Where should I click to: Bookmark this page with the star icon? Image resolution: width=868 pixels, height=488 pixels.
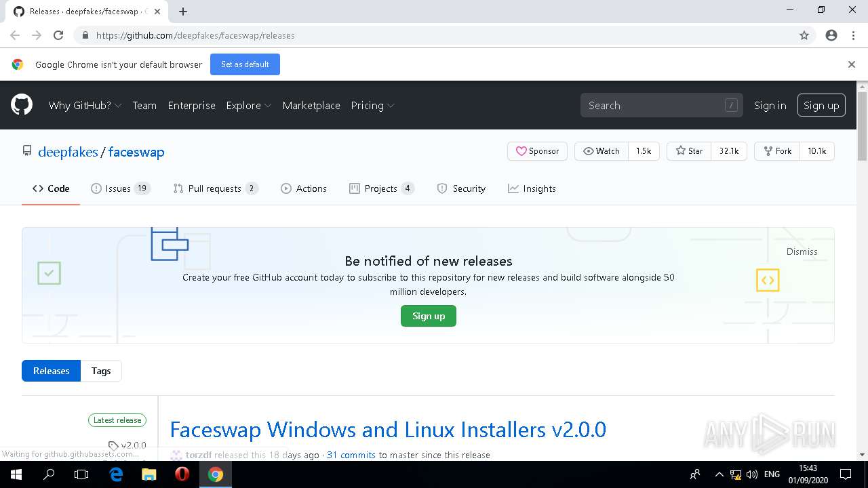(804, 35)
